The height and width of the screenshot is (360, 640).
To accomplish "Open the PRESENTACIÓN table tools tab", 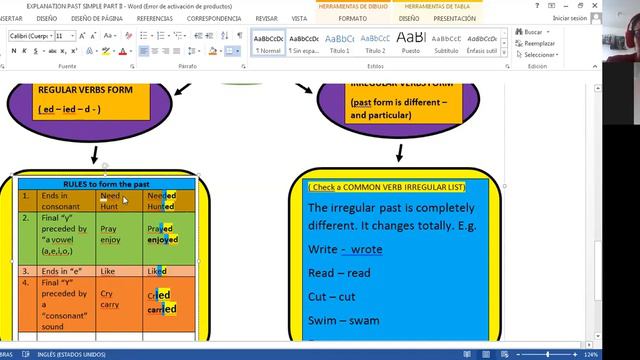I will [454, 19].
